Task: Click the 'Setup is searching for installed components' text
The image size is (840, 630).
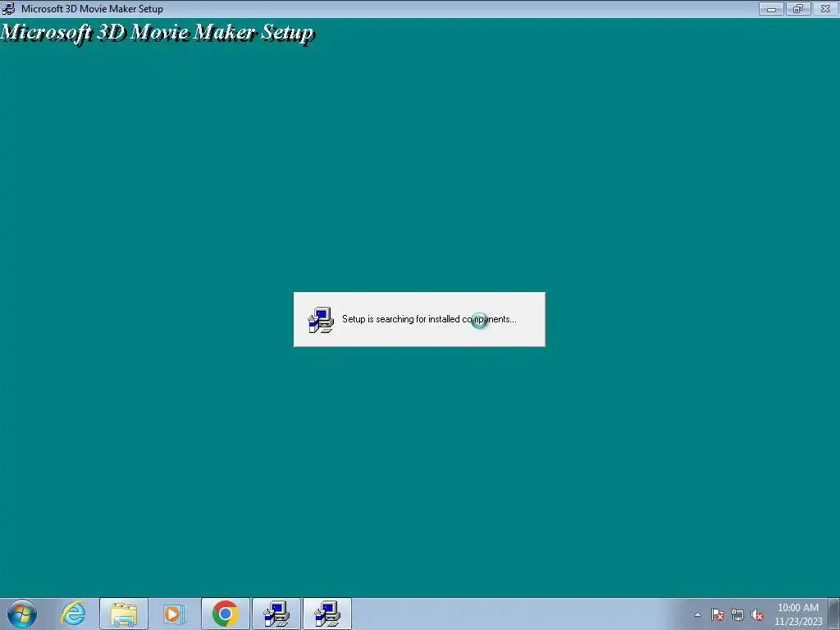Action: pos(429,319)
